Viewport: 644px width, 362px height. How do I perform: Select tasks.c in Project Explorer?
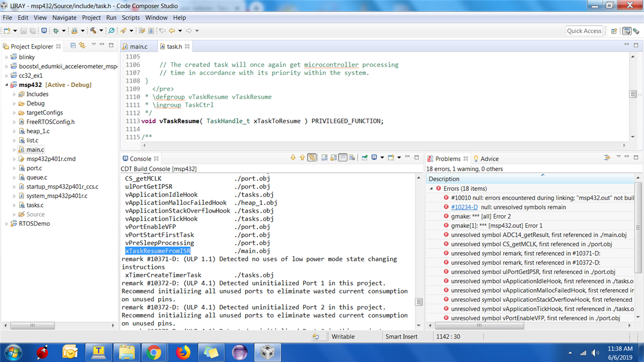tap(35, 205)
